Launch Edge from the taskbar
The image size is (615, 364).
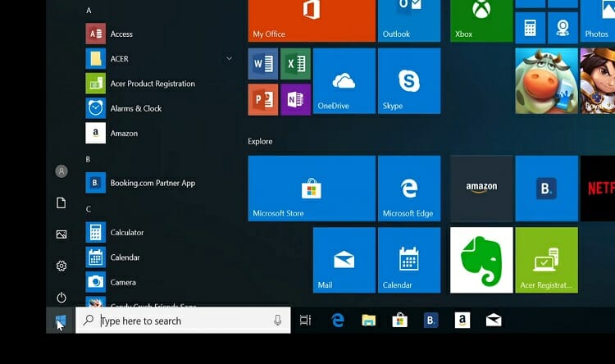coord(338,321)
